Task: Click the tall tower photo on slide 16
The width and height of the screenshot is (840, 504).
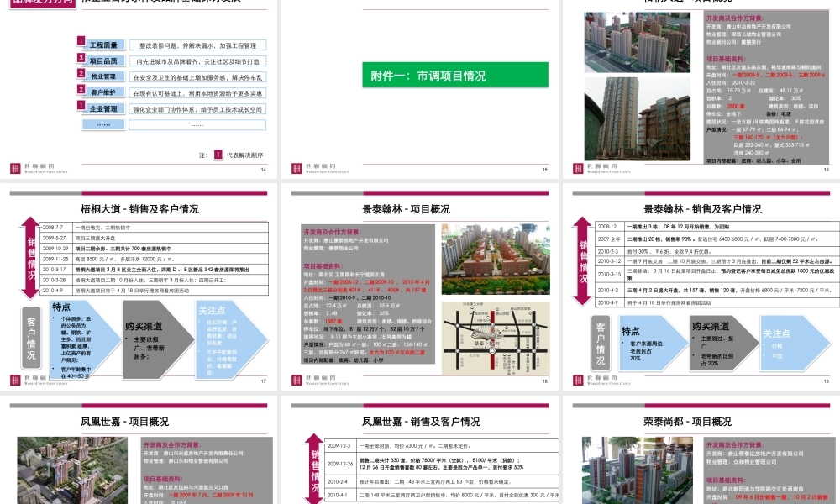Action: coord(637,118)
